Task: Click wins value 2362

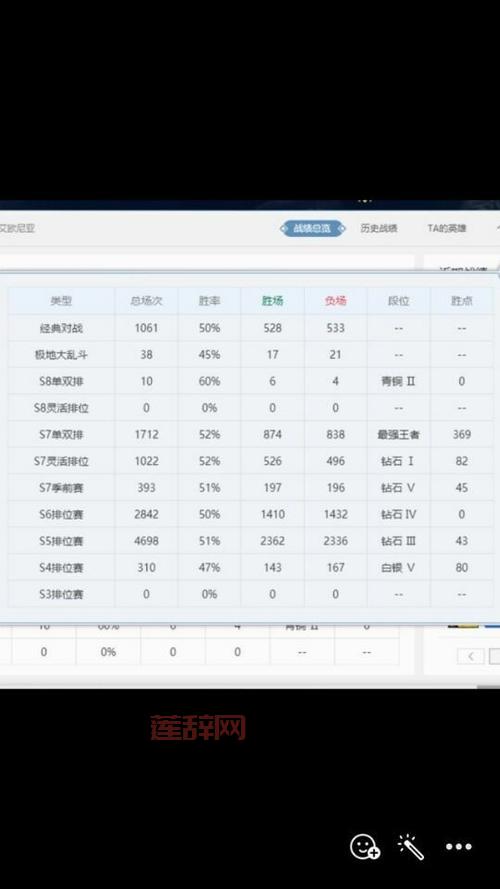Action: tap(272, 541)
